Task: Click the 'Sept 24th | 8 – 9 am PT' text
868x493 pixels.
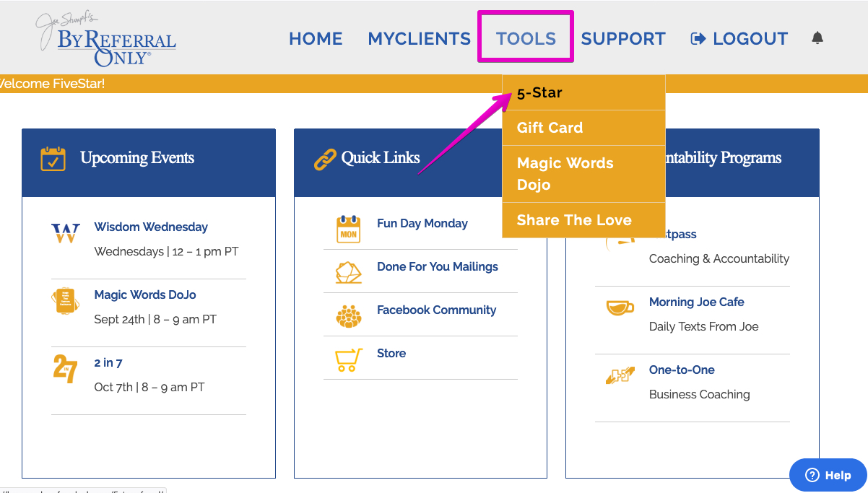Action: click(x=155, y=319)
